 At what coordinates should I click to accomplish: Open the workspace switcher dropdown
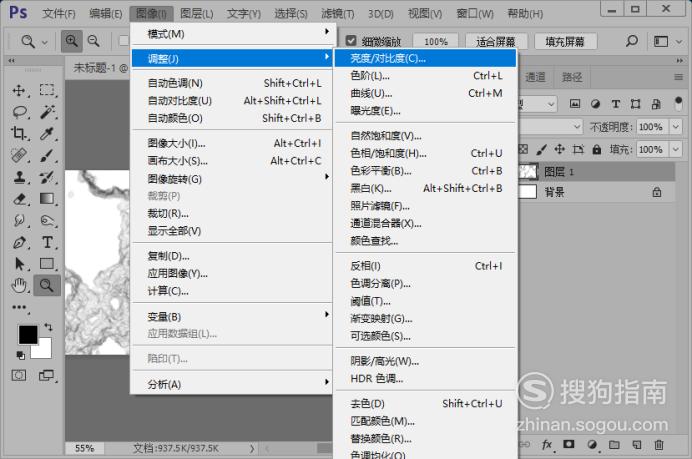tap(666, 41)
